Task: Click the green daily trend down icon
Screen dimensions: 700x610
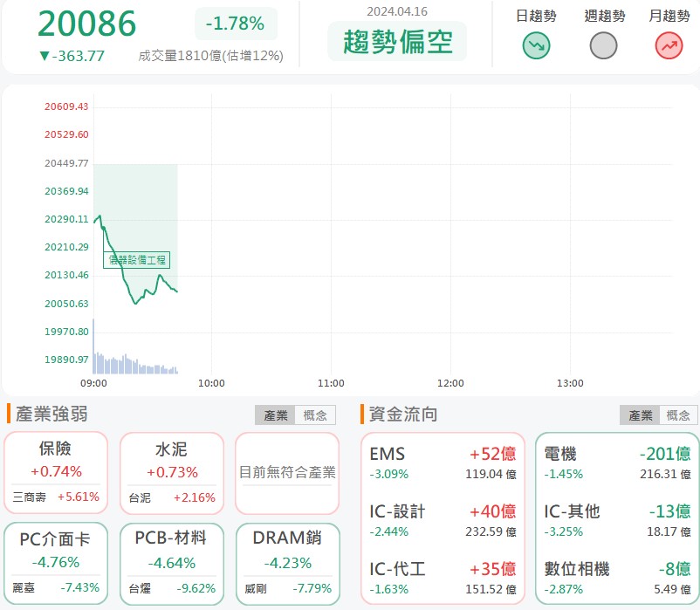Action: pyautogui.click(x=536, y=45)
